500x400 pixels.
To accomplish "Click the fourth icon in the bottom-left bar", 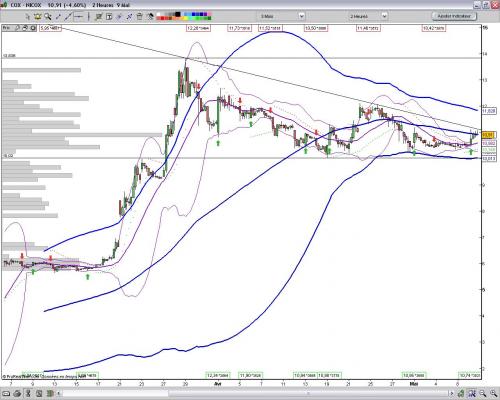I will pos(39,394).
